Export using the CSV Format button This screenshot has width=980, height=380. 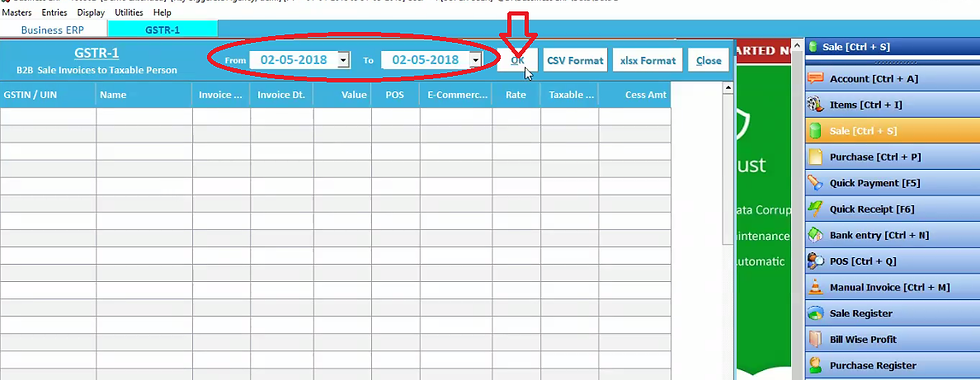[x=575, y=61]
